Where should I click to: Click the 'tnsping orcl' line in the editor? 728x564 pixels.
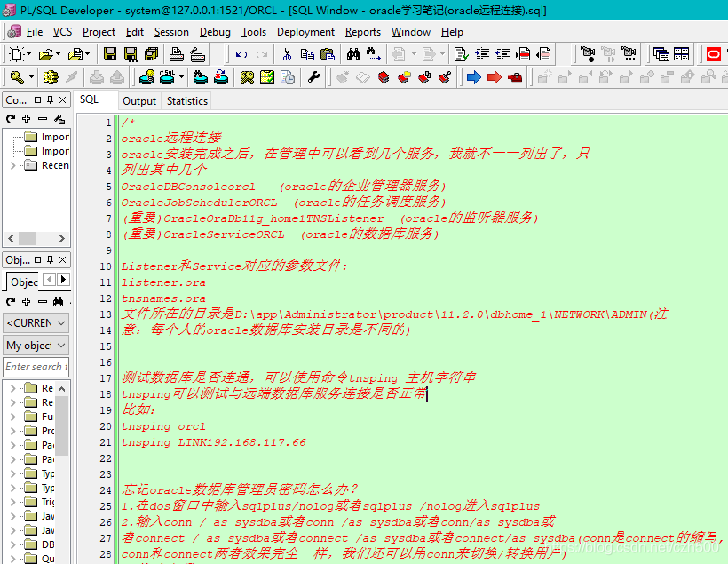tap(163, 426)
